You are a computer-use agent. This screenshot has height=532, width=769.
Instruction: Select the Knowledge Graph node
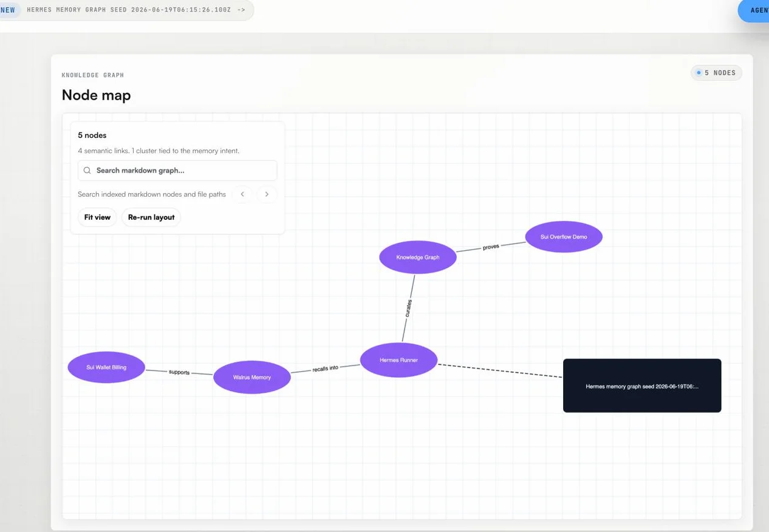(x=418, y=257)
